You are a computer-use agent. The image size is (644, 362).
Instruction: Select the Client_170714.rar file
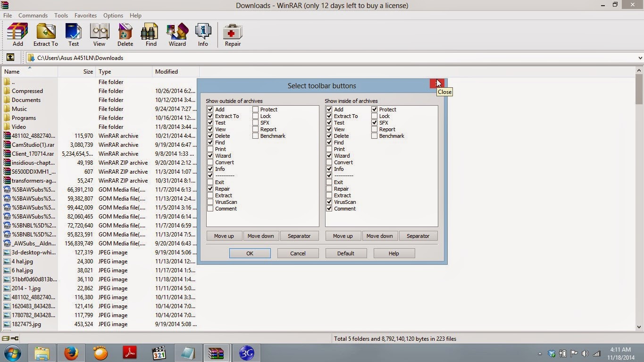(99, 154)
